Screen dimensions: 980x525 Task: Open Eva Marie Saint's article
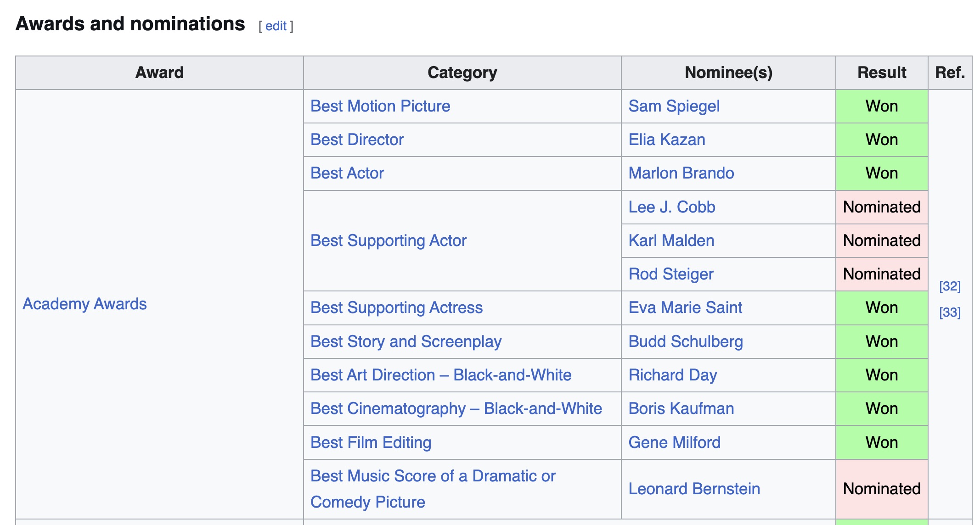(x=685, y=308)
